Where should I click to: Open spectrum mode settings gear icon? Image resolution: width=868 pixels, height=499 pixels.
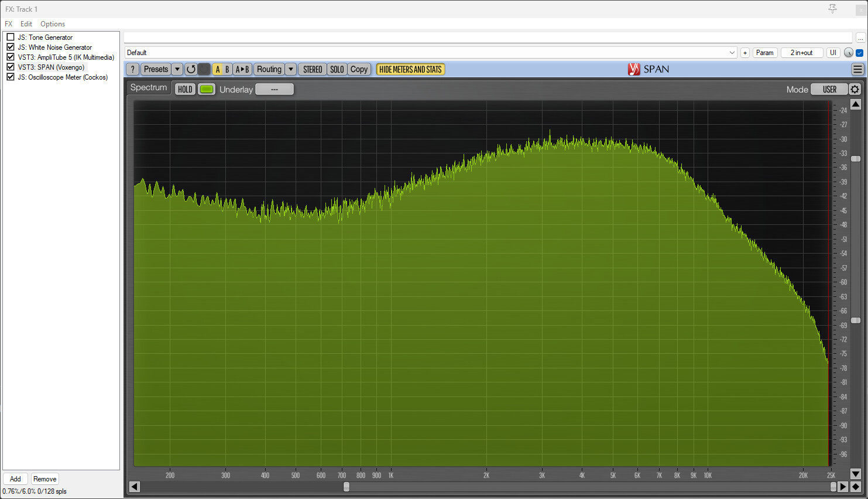855,90
